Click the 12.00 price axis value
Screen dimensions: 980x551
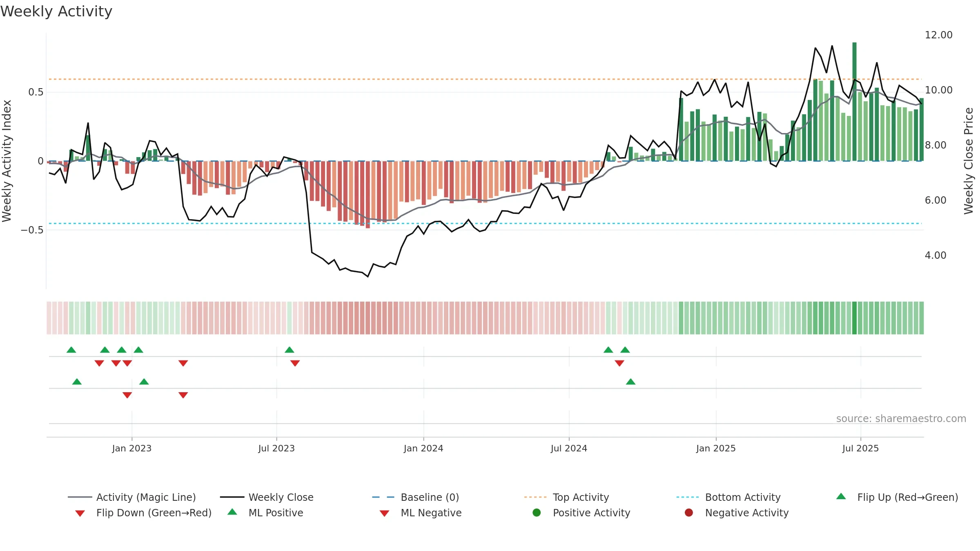(938, 35)
